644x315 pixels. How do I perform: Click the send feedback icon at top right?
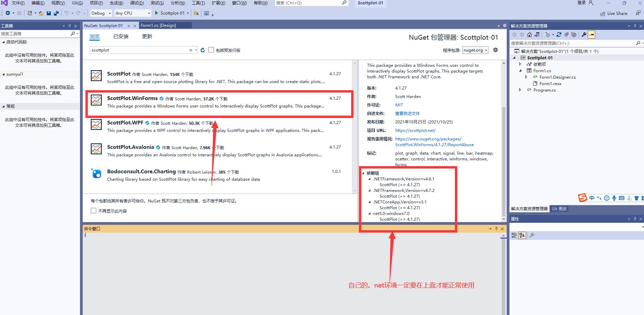tap(638, 13)
